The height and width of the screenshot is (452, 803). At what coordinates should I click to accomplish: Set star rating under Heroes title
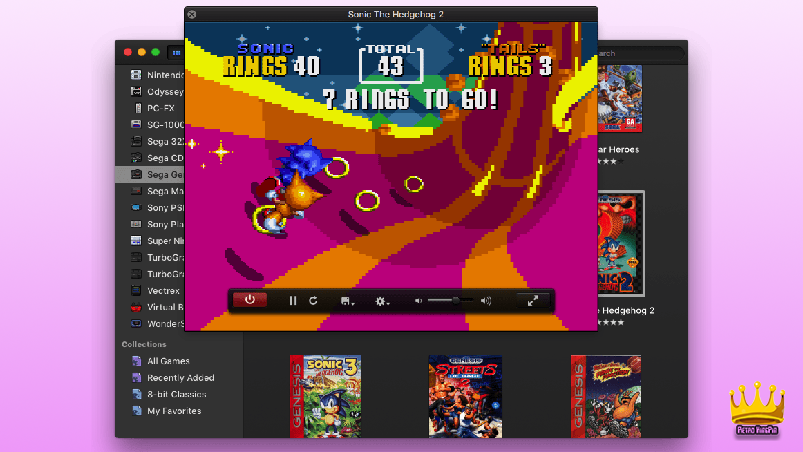611,162
